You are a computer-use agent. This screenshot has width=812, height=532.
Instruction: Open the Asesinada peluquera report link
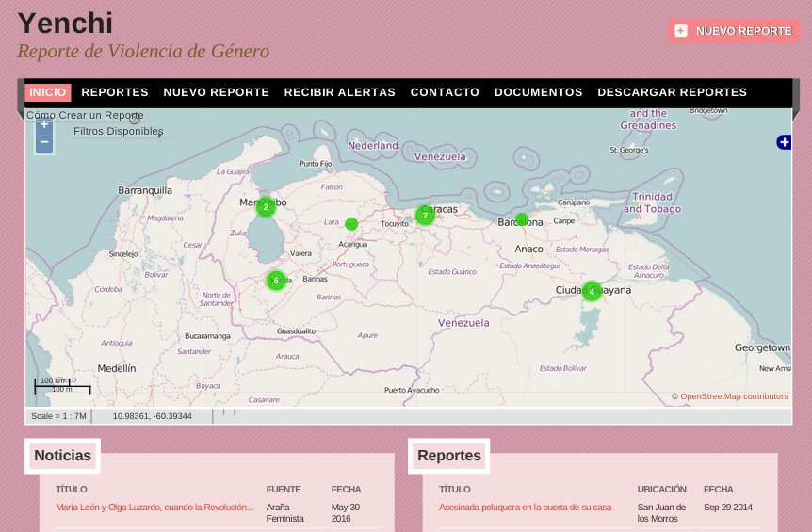pos(525,508)
